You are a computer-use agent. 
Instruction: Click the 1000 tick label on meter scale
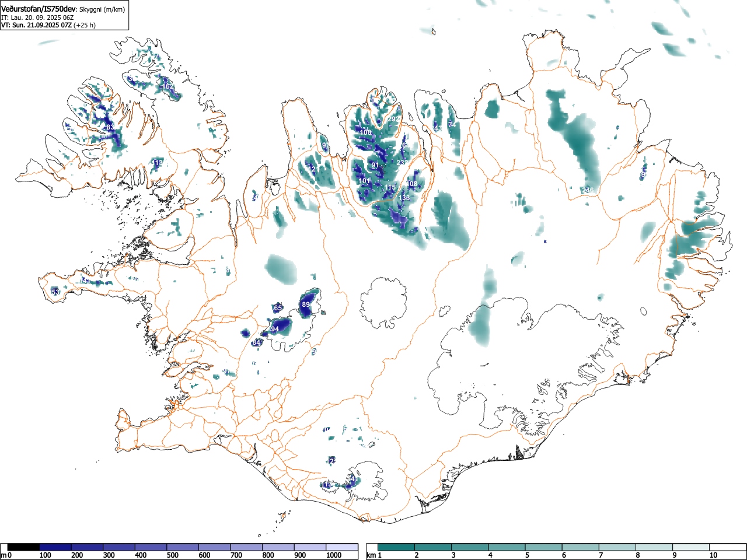point(333,555)
